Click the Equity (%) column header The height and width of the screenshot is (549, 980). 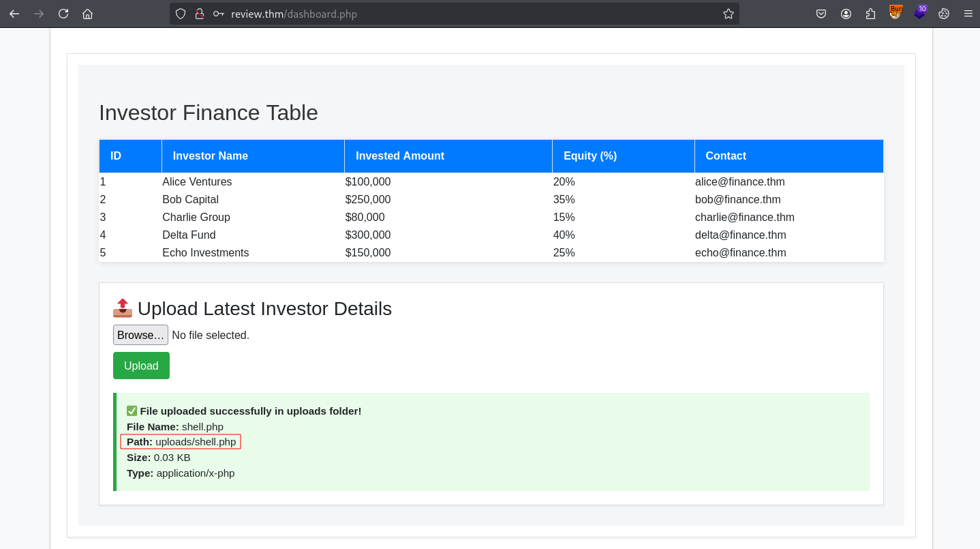point(624,156)
